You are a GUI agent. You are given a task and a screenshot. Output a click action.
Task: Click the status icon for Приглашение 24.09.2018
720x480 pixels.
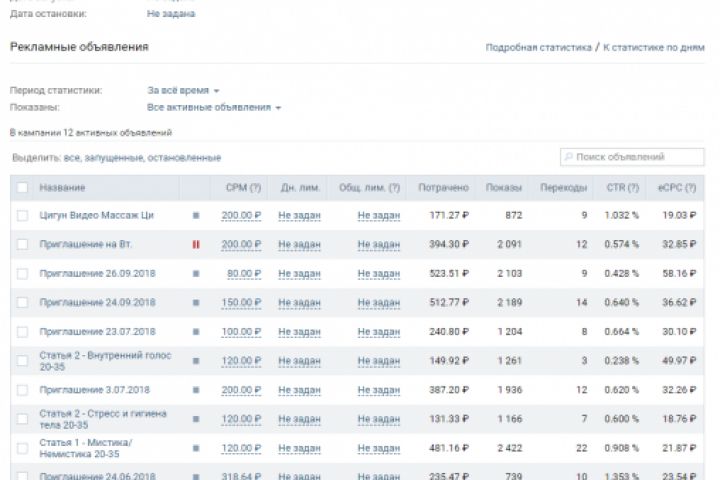point(196,302)
